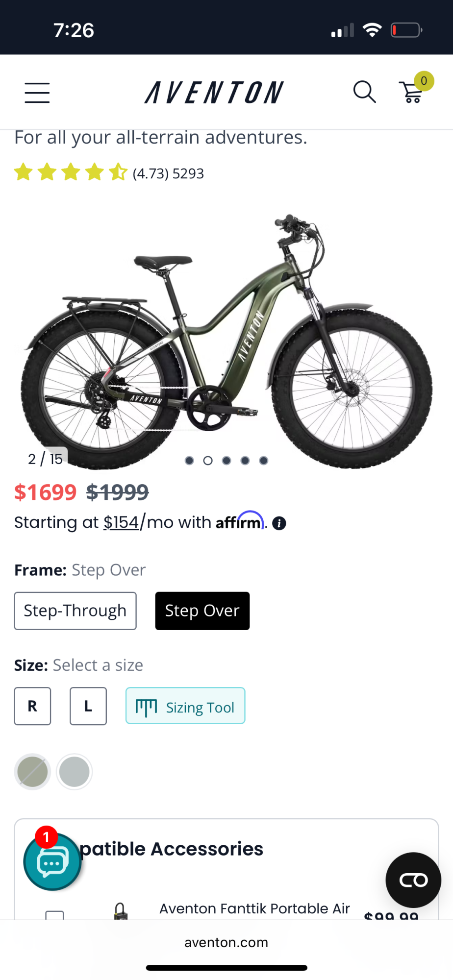Image resolution: width=453 pixels, height=980 pixels.
Task: Click the Aventon logo
Action: point(213,92)
